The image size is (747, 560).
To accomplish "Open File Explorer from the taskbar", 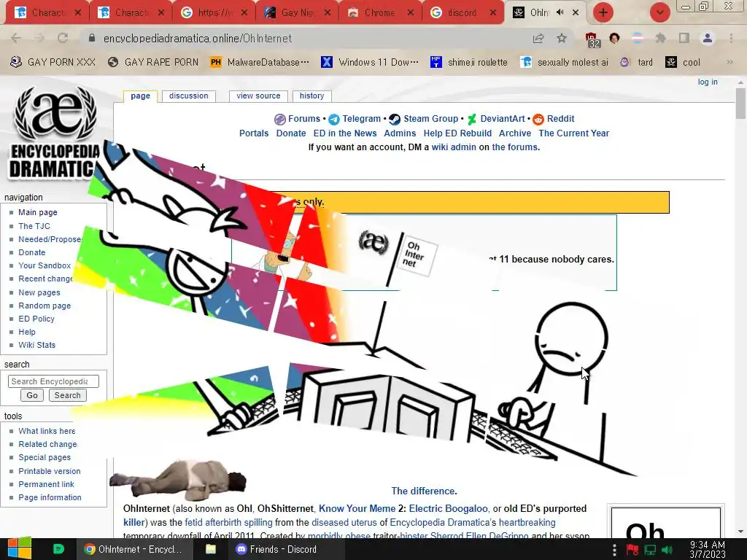I will pyautogui.click(x=211, y=549).
